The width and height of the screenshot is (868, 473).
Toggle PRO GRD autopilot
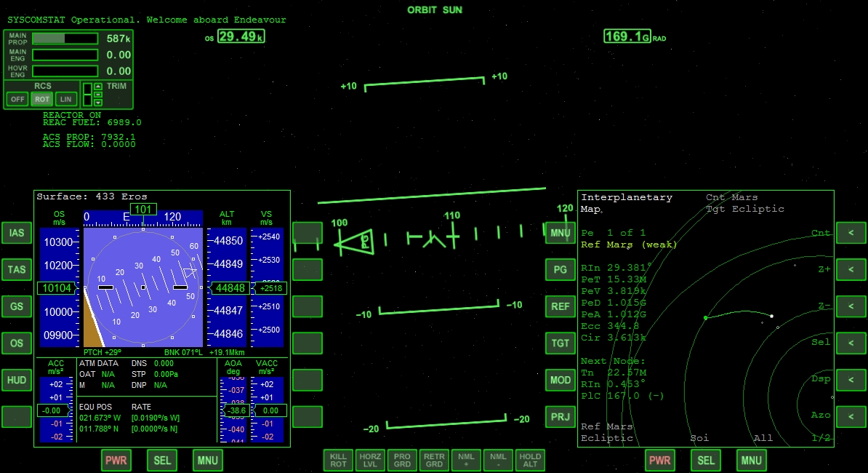click(x=403, y=460)
